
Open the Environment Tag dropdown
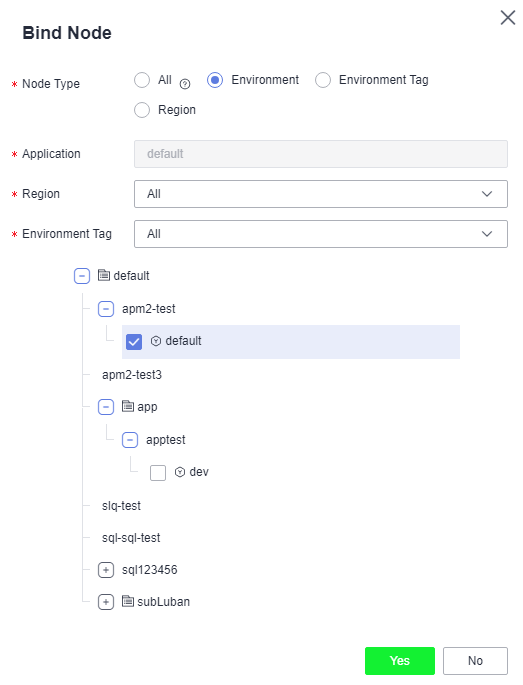[x=321, y=234]
